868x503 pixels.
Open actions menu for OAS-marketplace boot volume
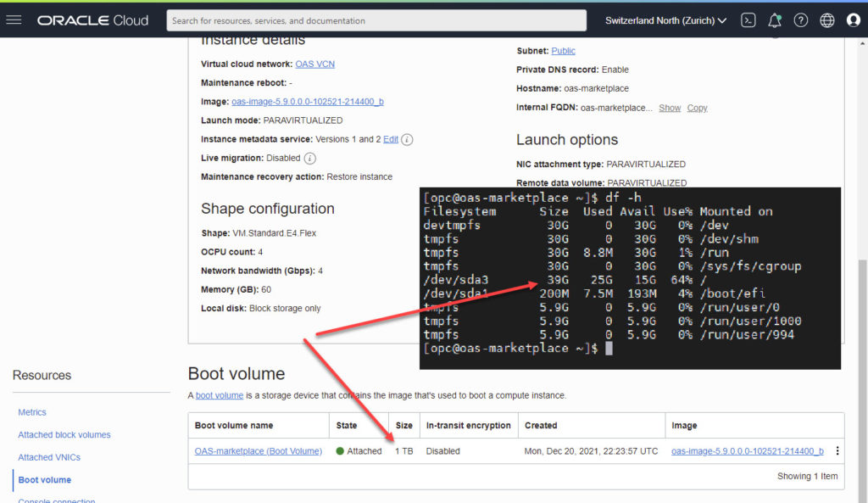pos(837,451)
